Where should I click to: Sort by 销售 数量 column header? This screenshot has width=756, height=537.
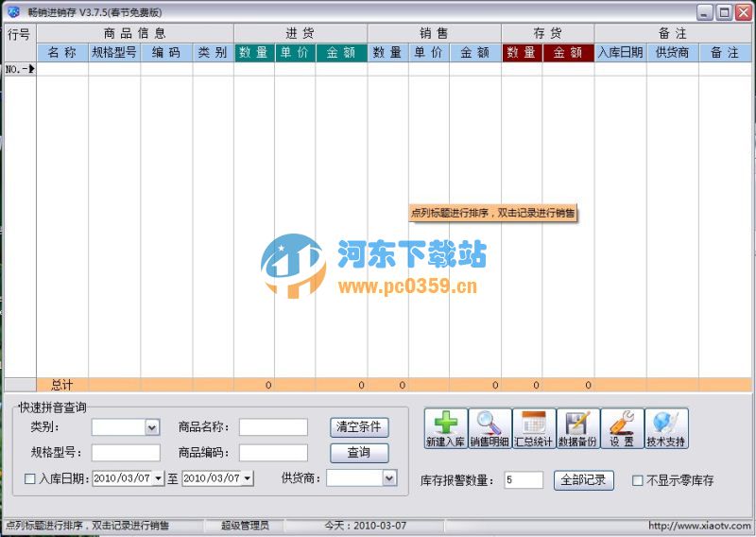coord(387,53)
